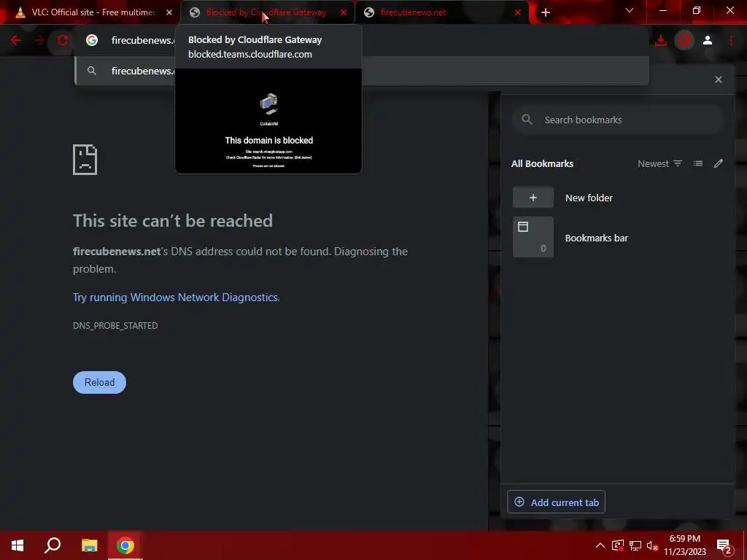This screenshot has height=560, width=747.
Task: Open a new tab with plus button
Action: tap(546, 12)
